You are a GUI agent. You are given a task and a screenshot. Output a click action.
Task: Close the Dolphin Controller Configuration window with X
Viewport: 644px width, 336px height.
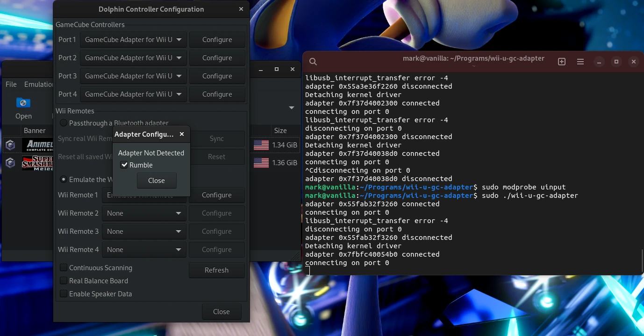click(241, 9)
